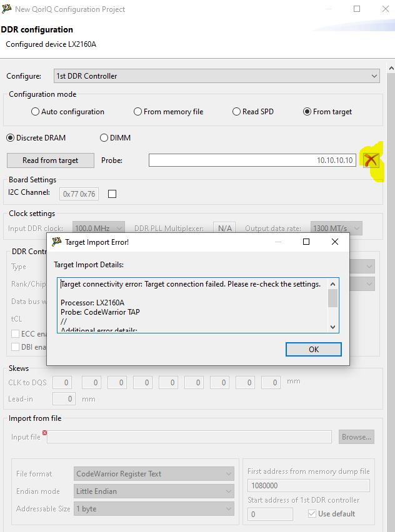Click the QorIQ wizard title bar icon
This screenshot has height=532, width=395.
click(7, 9)
